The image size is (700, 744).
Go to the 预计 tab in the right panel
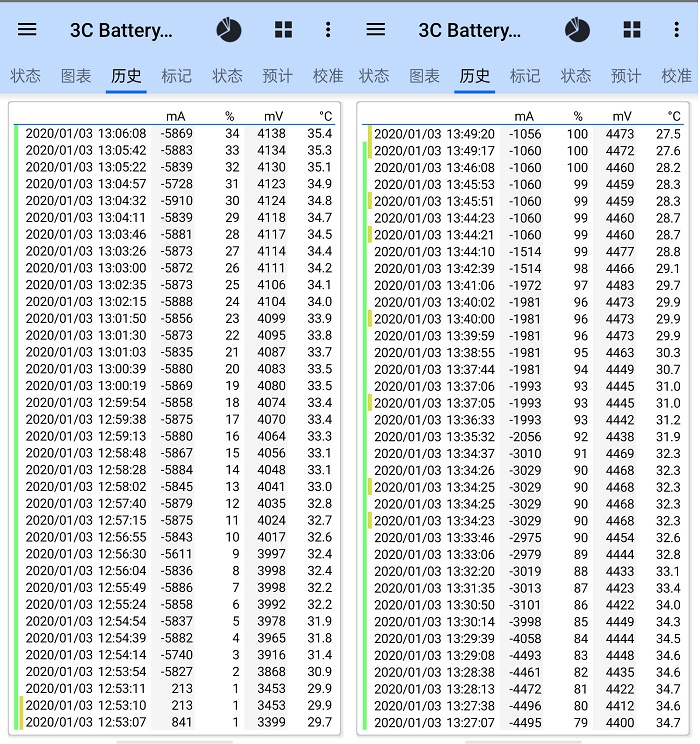(626, 76)
